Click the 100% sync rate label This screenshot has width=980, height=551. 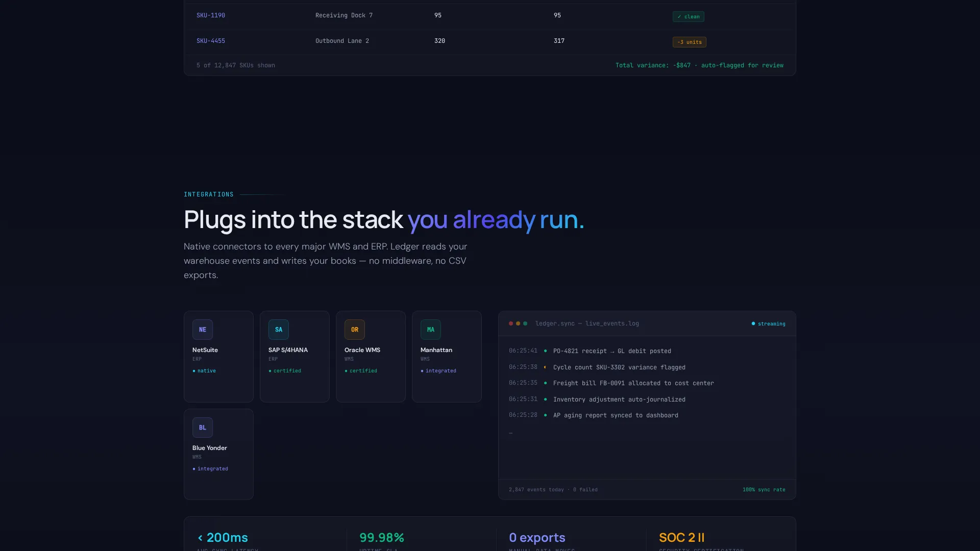coord(764,490)
